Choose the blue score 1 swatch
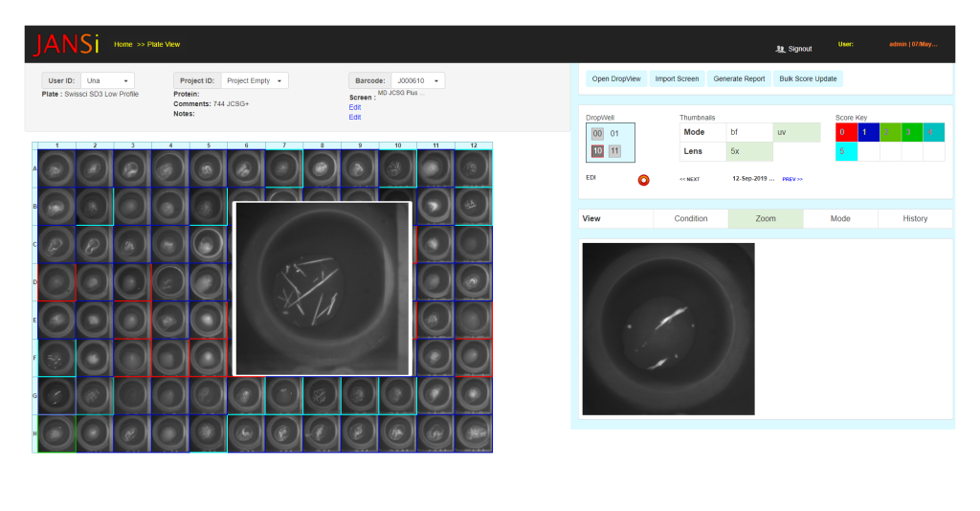Image resolution: width=980 pixels, height=511 pixels. click(x=868, y=133)
